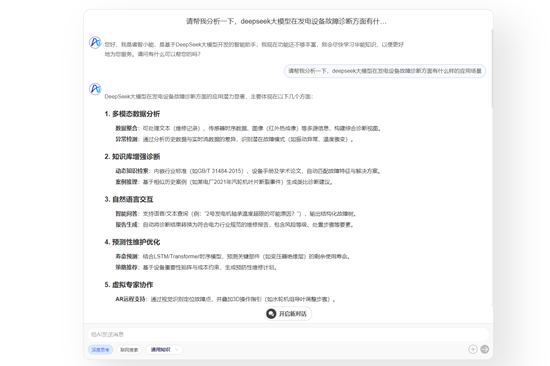Click the 策略推荐 bullet line
Screen dimensions: 550x366
pos(197,267)
